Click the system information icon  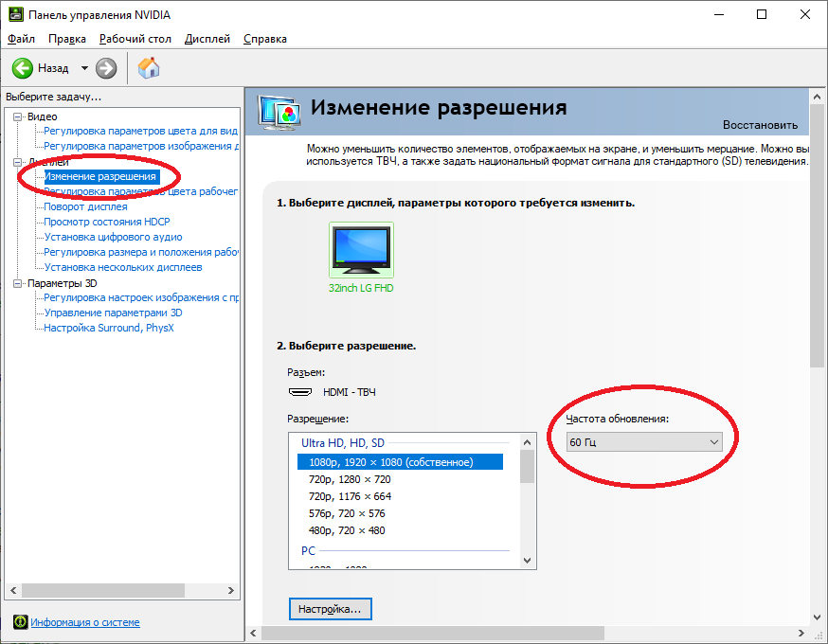tap(20, 622)
